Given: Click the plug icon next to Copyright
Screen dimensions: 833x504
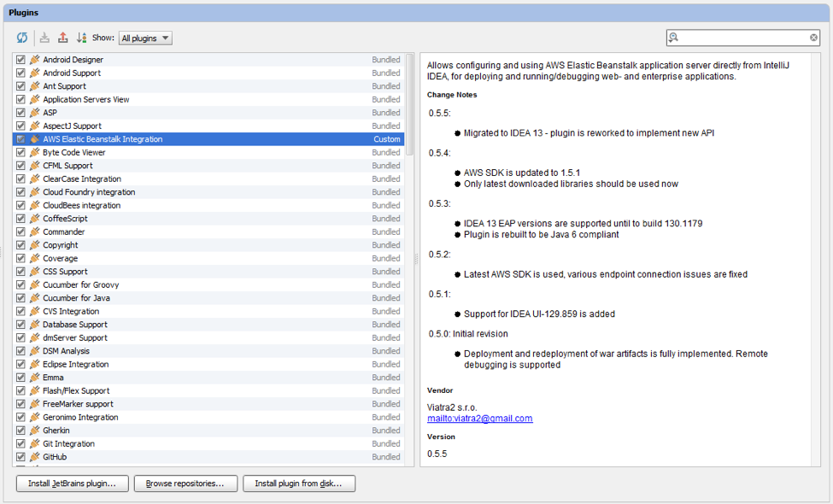Looking at the screenshot, I should pyautogui.click(x=34, y=245).
